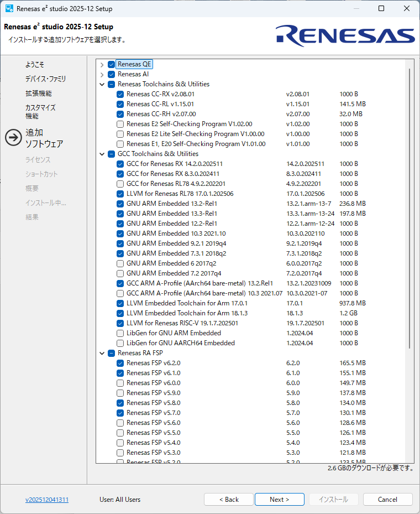The image size is (420, 514).
Task: Open the v202512041311 version link
Action: click(47, 500)
